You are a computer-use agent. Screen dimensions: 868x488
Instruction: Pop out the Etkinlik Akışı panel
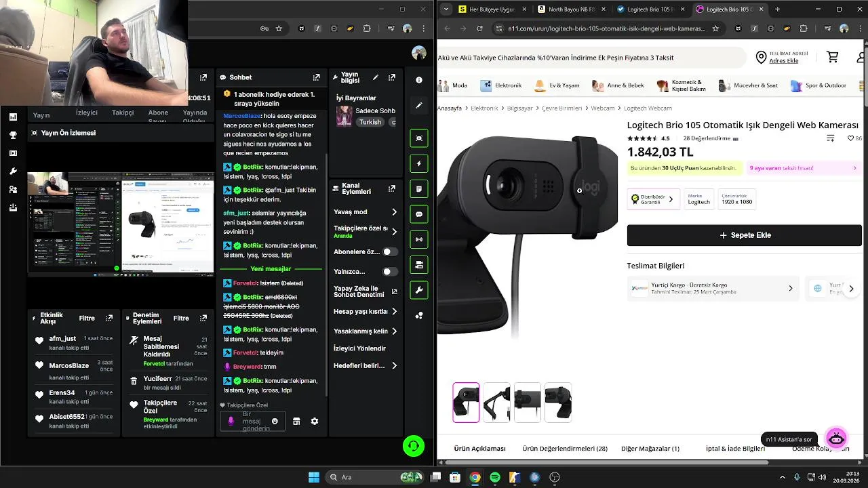pyautogui.click(x=109, y=318)
